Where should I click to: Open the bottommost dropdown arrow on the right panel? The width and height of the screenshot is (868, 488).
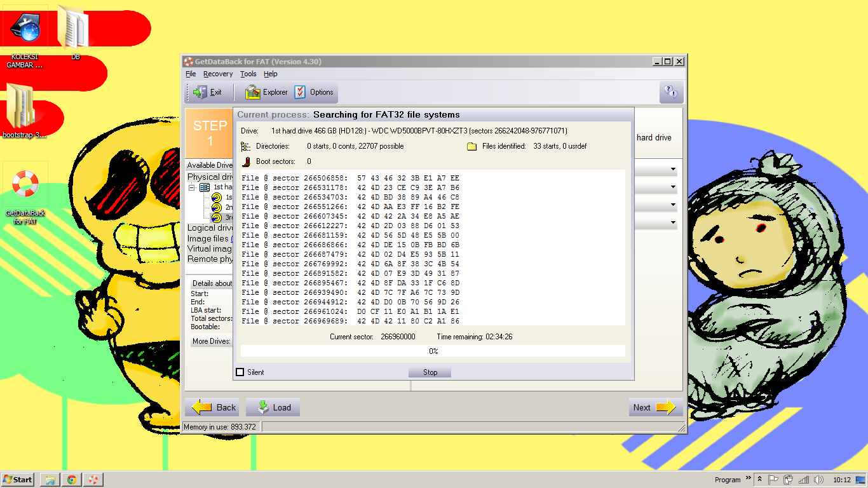point(673,223)
